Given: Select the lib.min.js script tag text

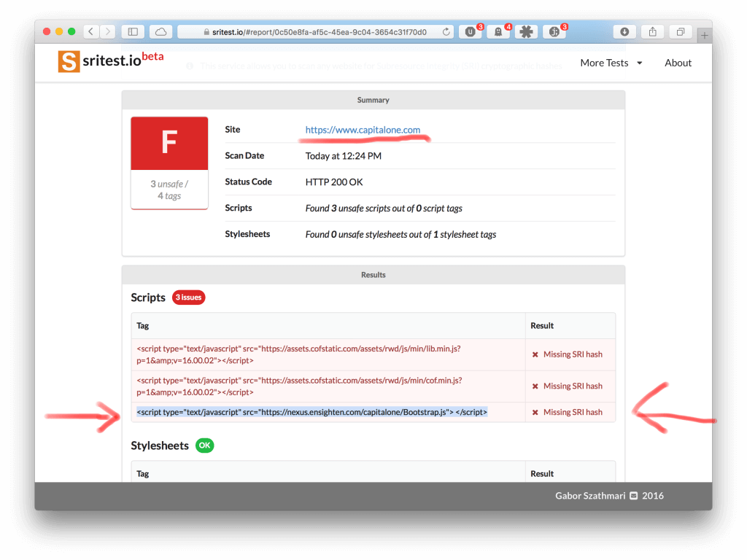Looking at the screenshot, I should coord(298,355).
